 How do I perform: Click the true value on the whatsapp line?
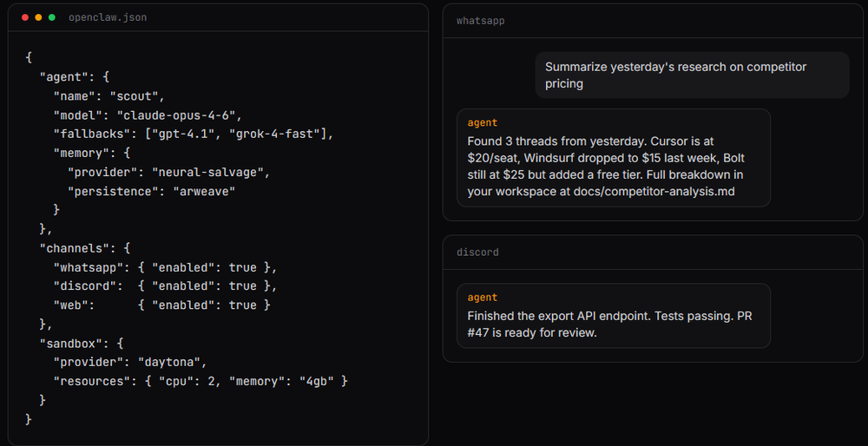click(x=242, y=268)
